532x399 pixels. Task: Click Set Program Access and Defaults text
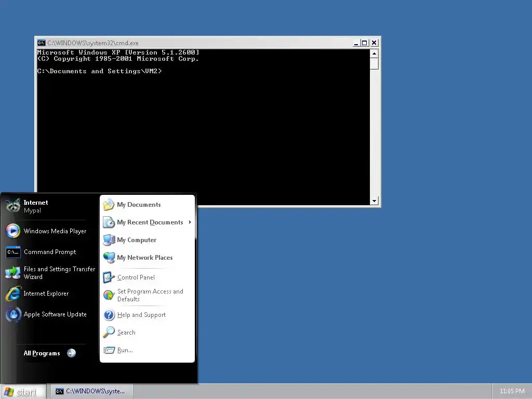click(150, 295)
